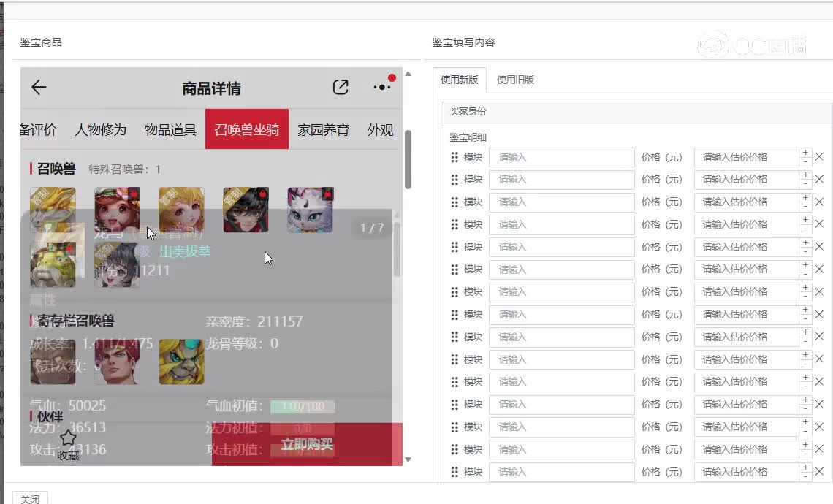Click the third row's 请输入估价价格 field

pos(746,202)
